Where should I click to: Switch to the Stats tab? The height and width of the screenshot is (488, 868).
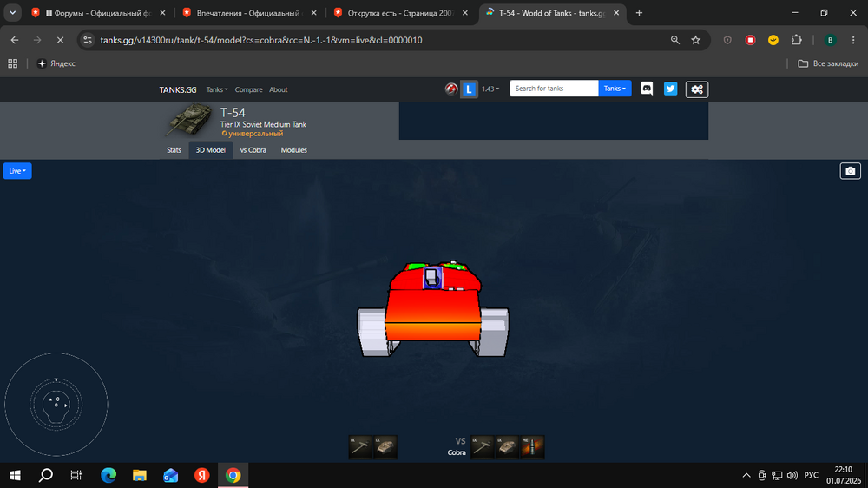tap(174, 150)
